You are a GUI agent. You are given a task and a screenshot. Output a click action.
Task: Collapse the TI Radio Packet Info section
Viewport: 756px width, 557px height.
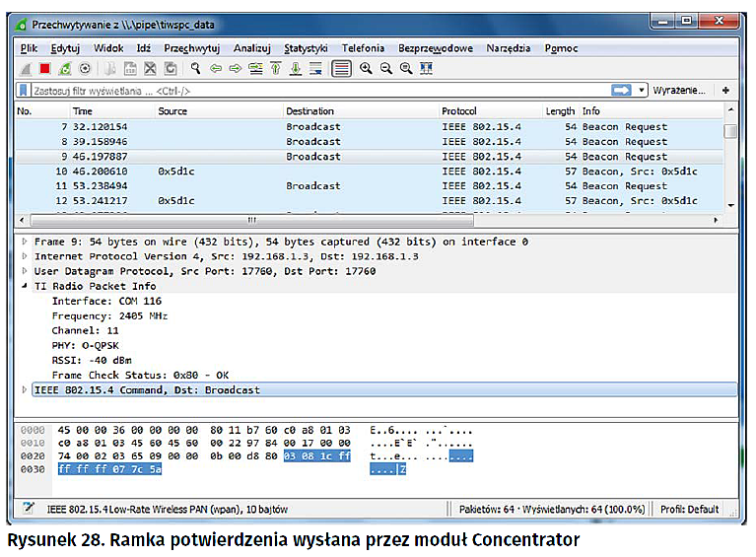coord(25,287)
